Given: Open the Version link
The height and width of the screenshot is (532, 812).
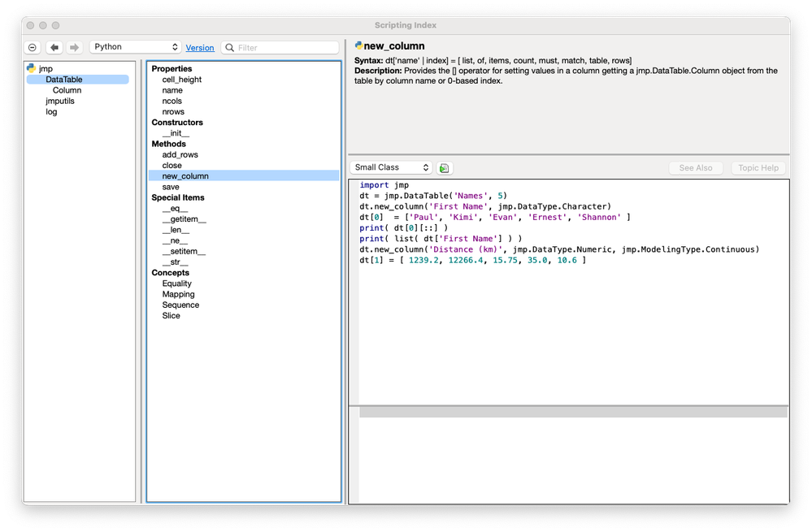Looking at the screenshot, I should (x=200, y=48).
